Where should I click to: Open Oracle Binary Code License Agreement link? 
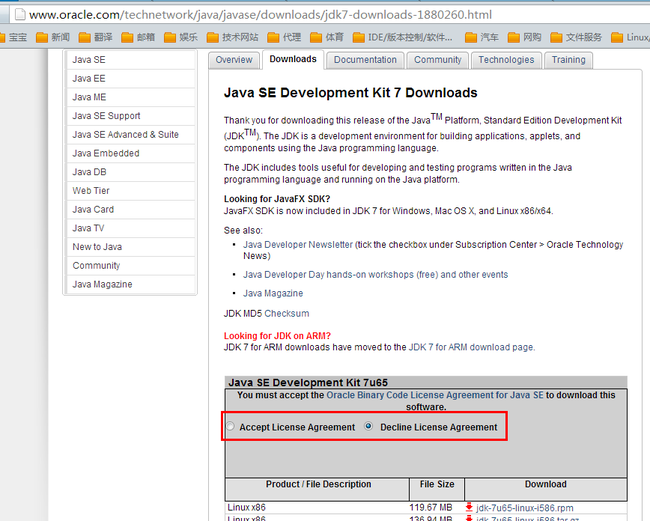(435, 395)
